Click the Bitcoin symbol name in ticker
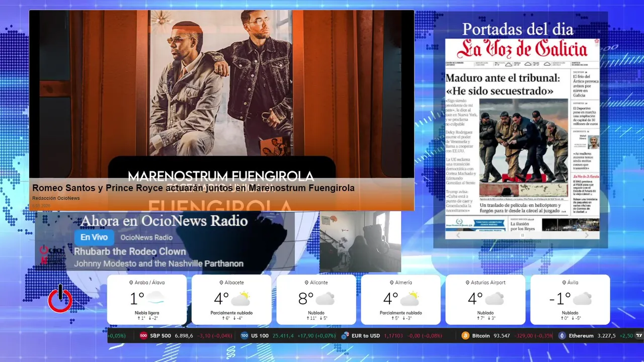This screenshot has height=362, width=644. 481,335
